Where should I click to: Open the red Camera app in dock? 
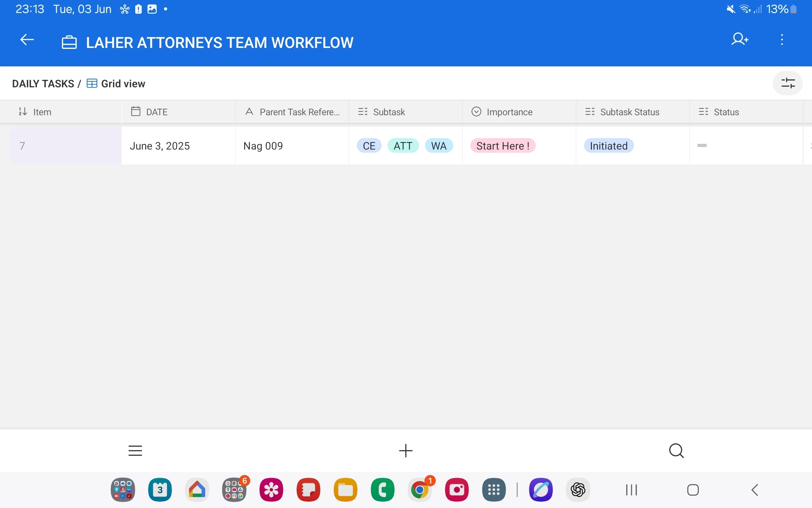(x=457, y=490)
